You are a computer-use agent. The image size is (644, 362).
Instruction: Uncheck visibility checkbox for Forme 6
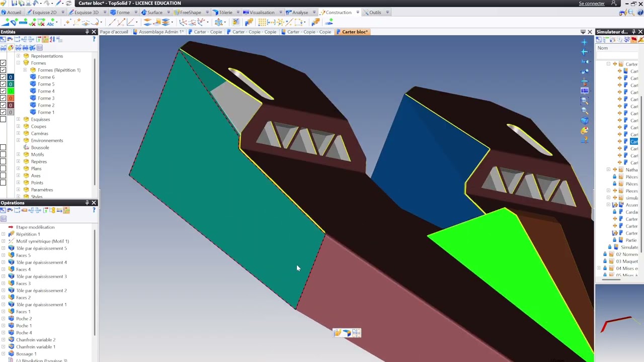point(3,77)
